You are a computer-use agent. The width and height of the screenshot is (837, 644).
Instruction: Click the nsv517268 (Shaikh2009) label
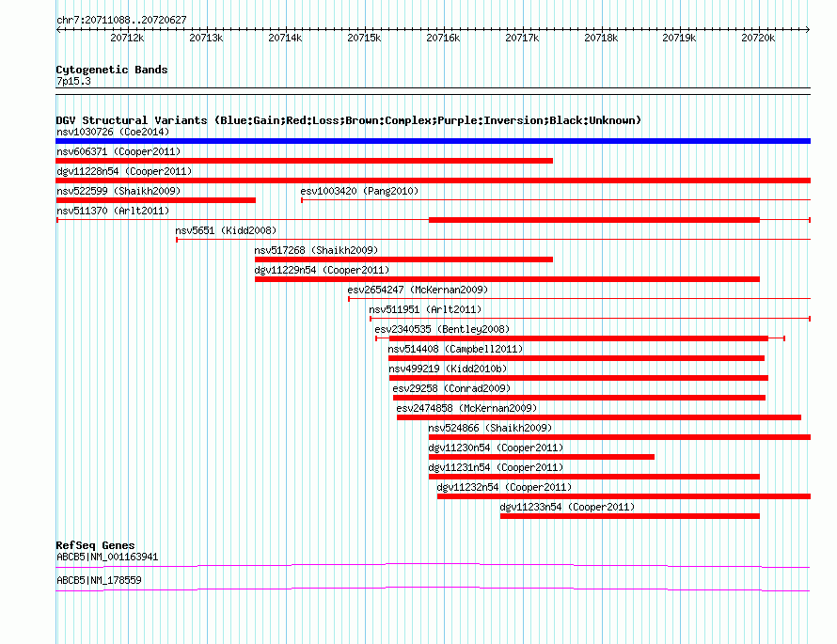click(316, 250)
